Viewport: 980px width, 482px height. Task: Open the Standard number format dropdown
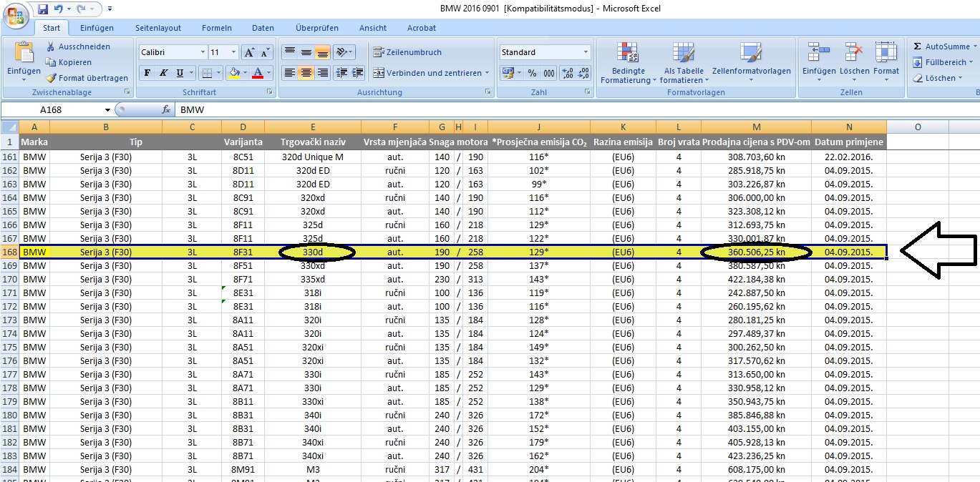pos(586,52)
